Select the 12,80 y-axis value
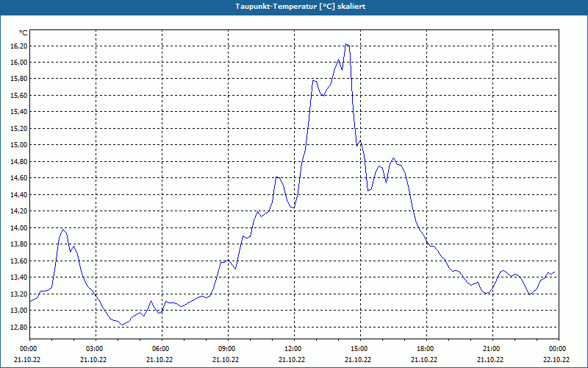The width and height of the screenshot is (588, 368). (x=21, y=327)
